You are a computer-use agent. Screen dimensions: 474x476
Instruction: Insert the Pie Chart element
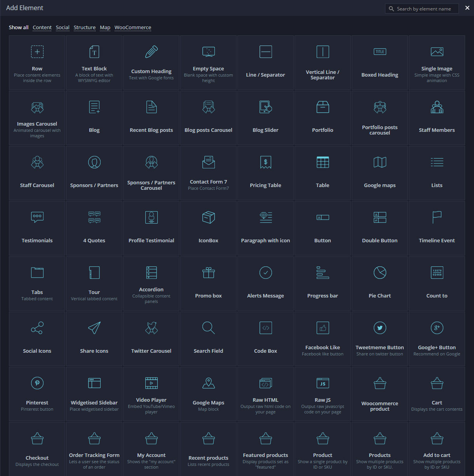coord(380,283)
